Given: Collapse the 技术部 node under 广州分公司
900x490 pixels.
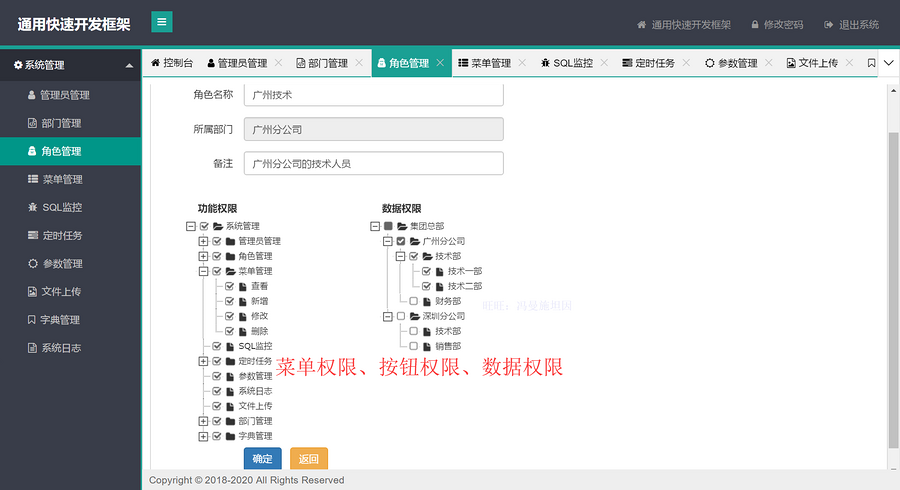Looking at the screenshot, I should tap(400, 256).
